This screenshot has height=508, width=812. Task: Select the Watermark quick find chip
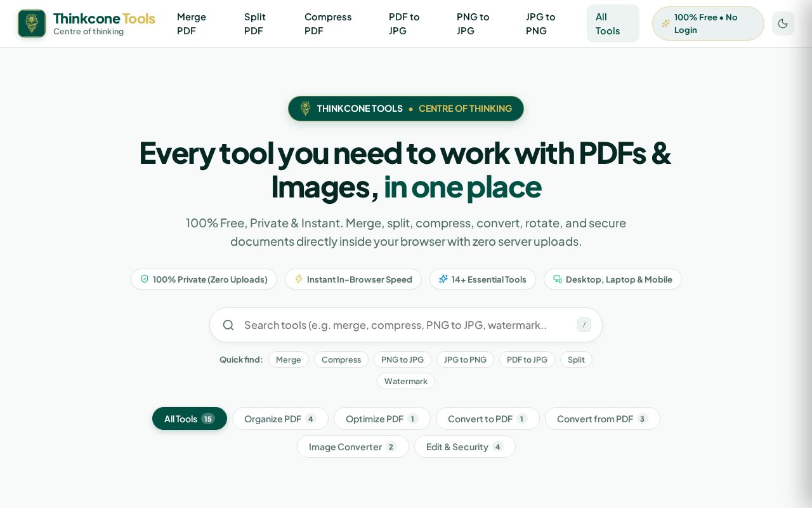406,381
